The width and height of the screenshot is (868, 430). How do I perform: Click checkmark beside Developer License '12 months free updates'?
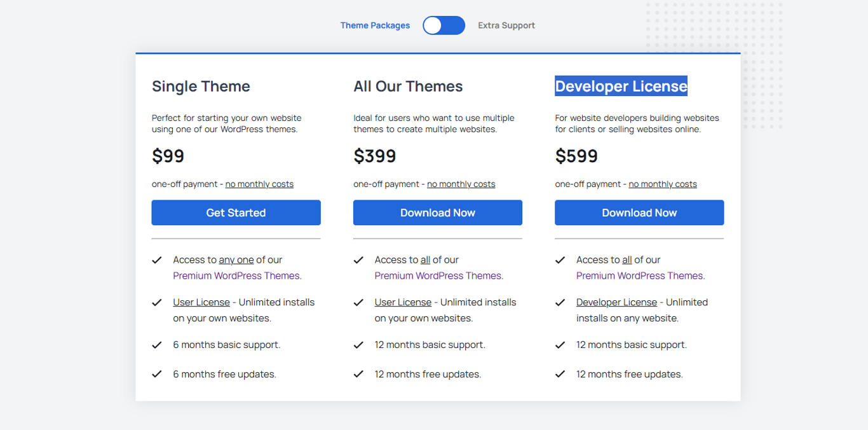[x=560, y=374]
